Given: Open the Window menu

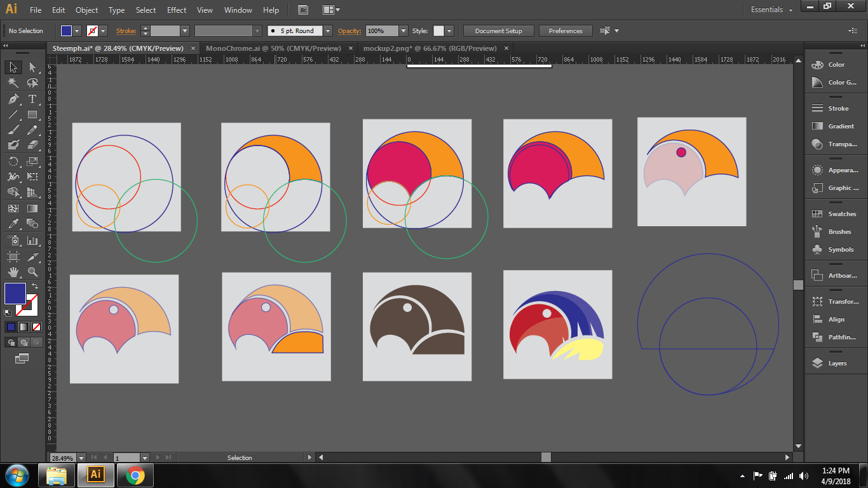Looking at the screenshot, I should click(238, 10).
